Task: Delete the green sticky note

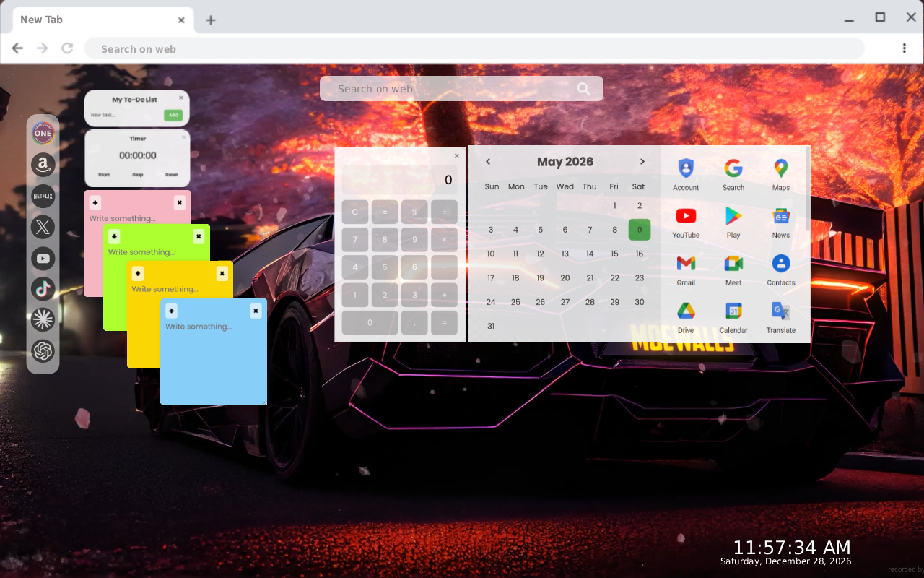Action: tap(199, 237)
